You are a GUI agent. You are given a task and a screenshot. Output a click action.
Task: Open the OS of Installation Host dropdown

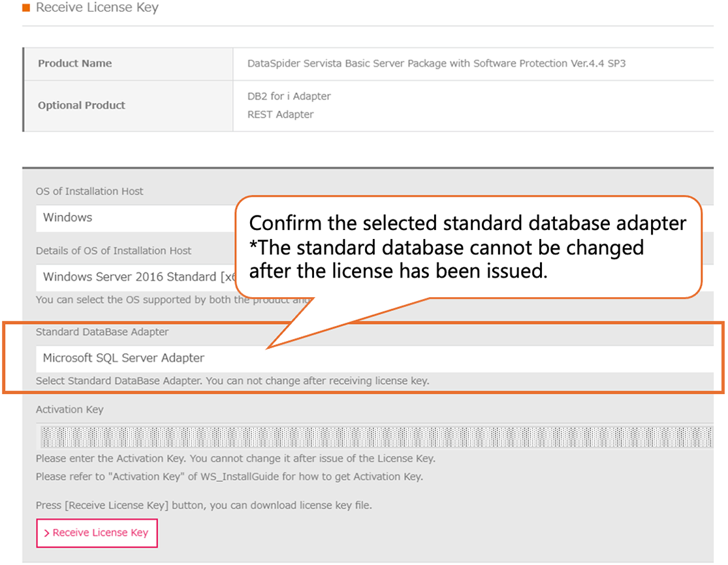131,218
